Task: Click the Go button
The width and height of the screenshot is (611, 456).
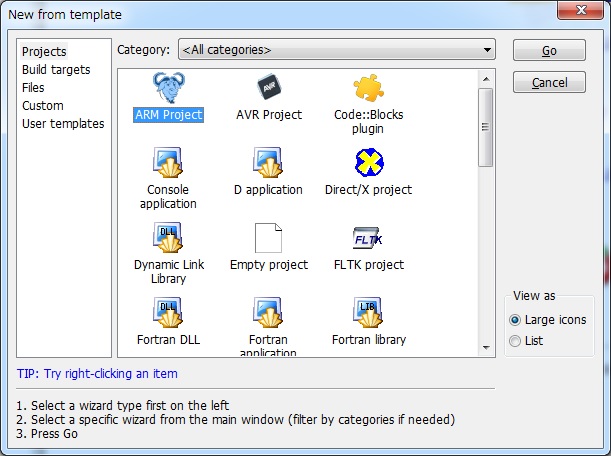Action: click(549, 50)
